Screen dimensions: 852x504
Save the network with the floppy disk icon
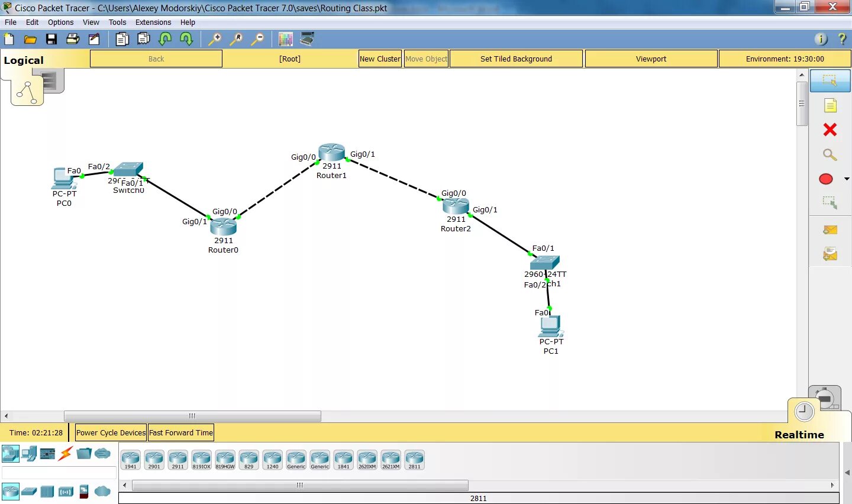(51, 40)
